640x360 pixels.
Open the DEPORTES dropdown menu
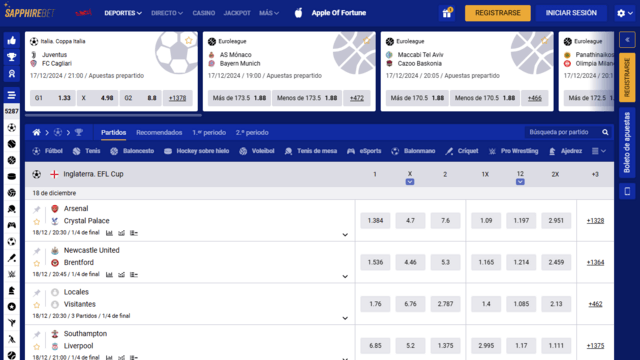(123, 13)
